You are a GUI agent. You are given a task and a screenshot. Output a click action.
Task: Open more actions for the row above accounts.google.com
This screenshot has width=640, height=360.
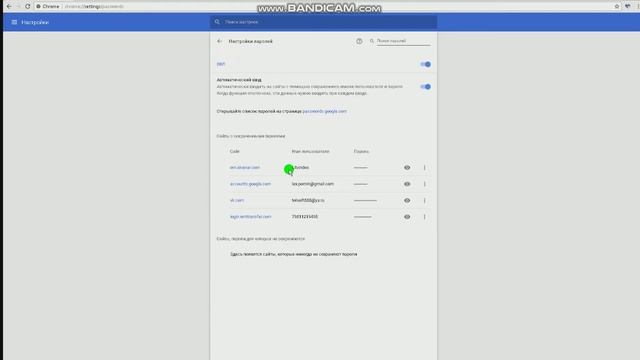[x=424, y=168]
